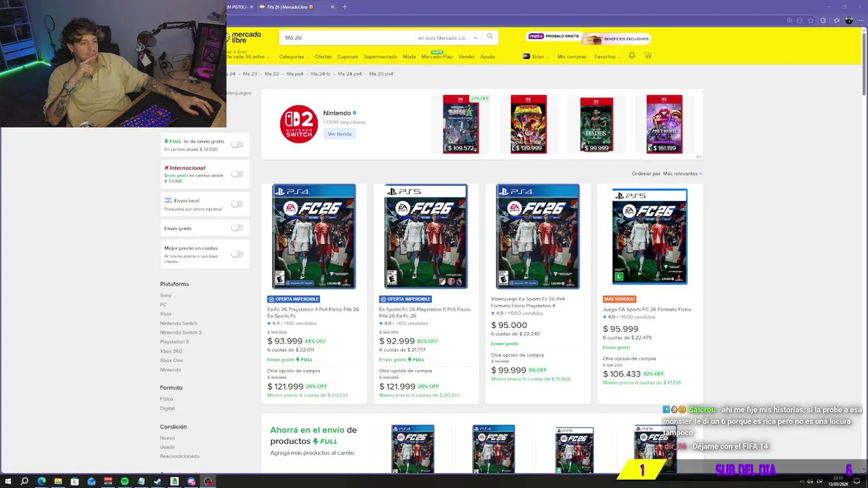This screenshot has height=488, width=868.
Task: Close the Fifa 26 MercadoLibre tab
Action: [x=332, y=7]
